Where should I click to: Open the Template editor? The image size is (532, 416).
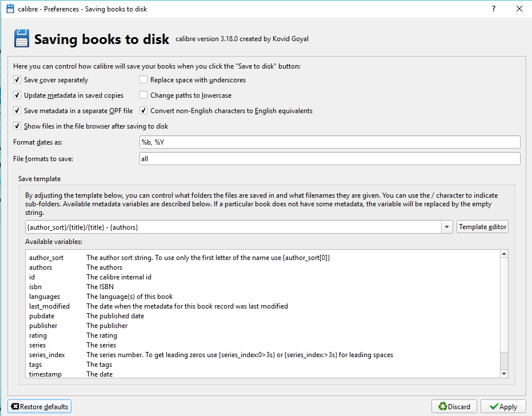point(482,227)
